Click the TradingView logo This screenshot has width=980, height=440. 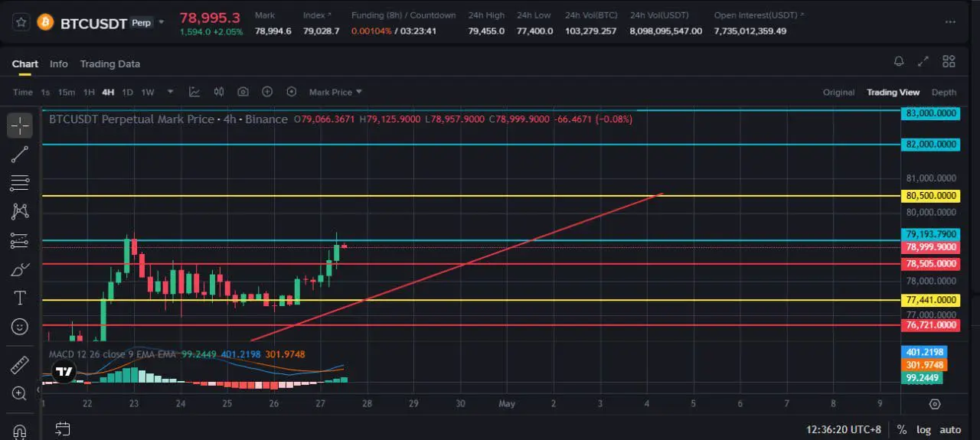click(x=64, y=373)
